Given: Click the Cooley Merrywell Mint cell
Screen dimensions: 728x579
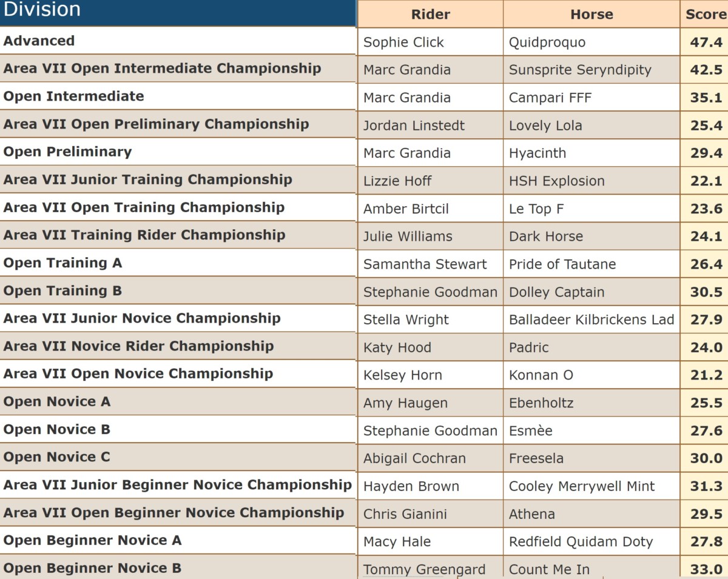Looking at the screenshot, I should (591, 486).
